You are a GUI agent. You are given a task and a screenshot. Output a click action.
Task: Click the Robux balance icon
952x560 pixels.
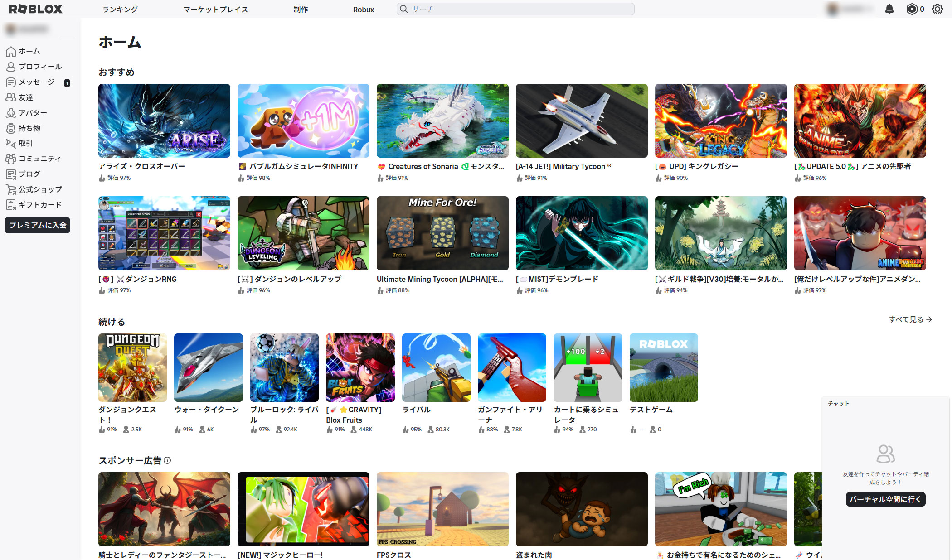pyautogui.click(x=912, y=9)
